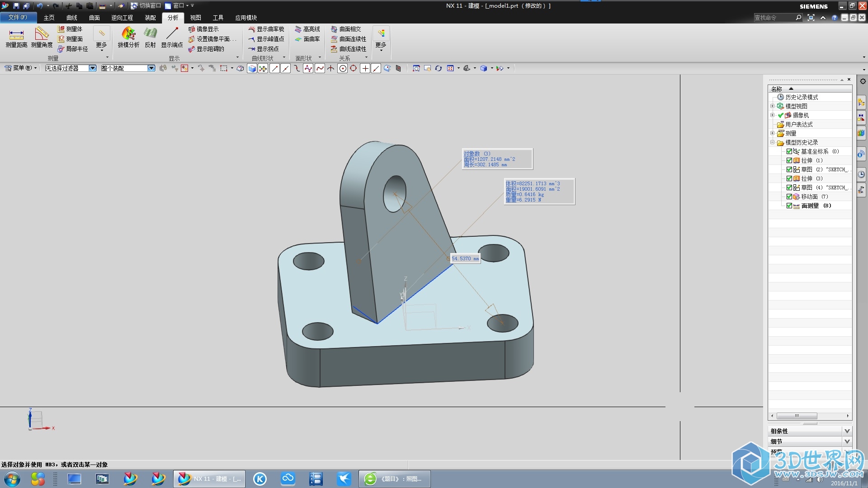Image resolution: width=868 pixels, height=488 pixels.
Task: Uncheck the 草图 (2) sketch checkbox
Action: (x=789, y=169)
